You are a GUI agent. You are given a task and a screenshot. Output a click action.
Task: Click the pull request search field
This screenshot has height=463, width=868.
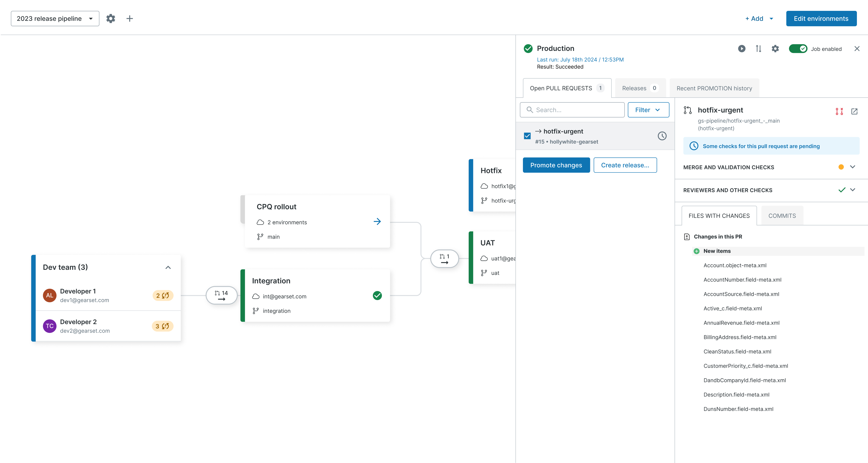click(x=572, y=109)
